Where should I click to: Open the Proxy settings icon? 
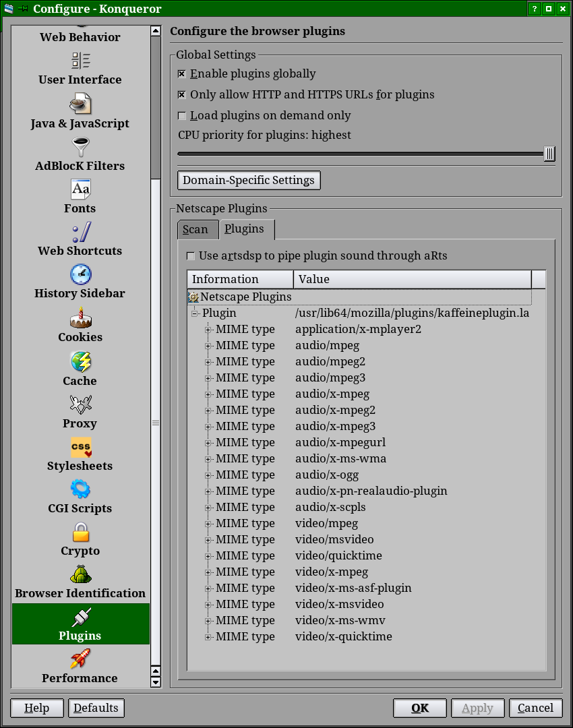click(x=81, y=404)
